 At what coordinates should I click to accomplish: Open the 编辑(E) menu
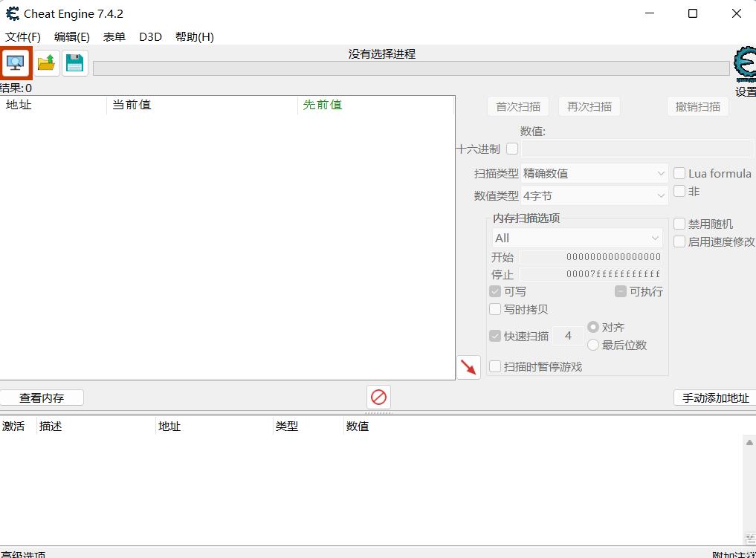click(72, 37)
